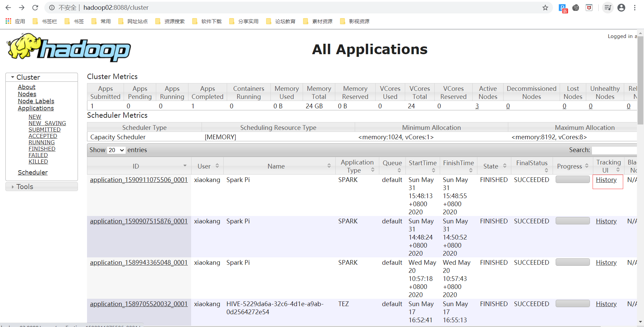Filter applications by FINISHED state
This screenshot has height=327, width=644.
pos(42,149)
